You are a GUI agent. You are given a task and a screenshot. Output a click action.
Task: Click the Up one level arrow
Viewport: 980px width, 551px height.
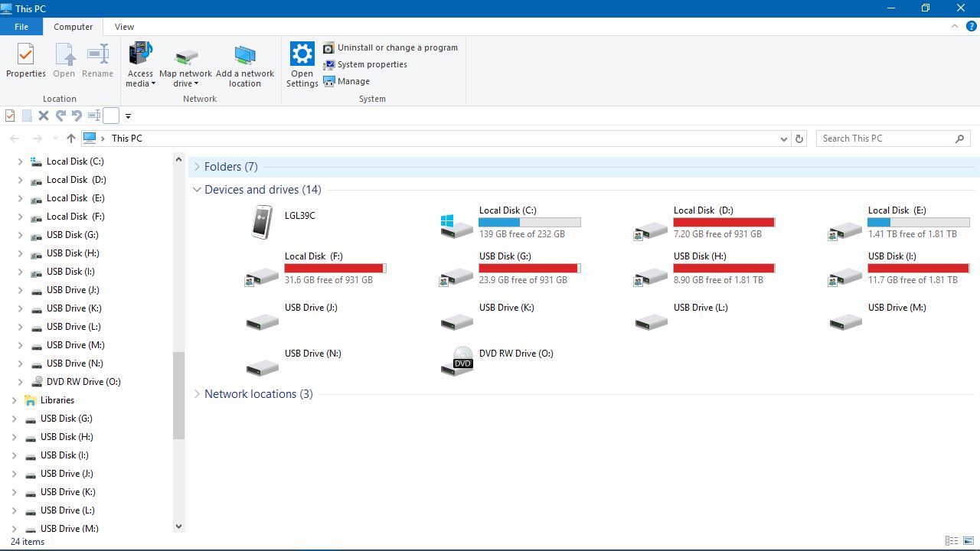pos(71,139)
